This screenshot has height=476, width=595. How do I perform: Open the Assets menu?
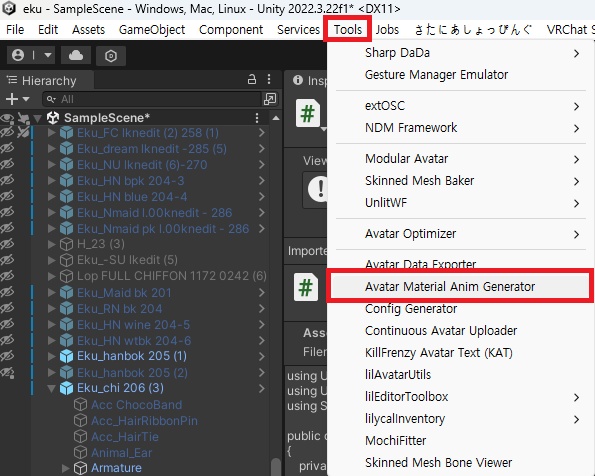coord(88,29)
